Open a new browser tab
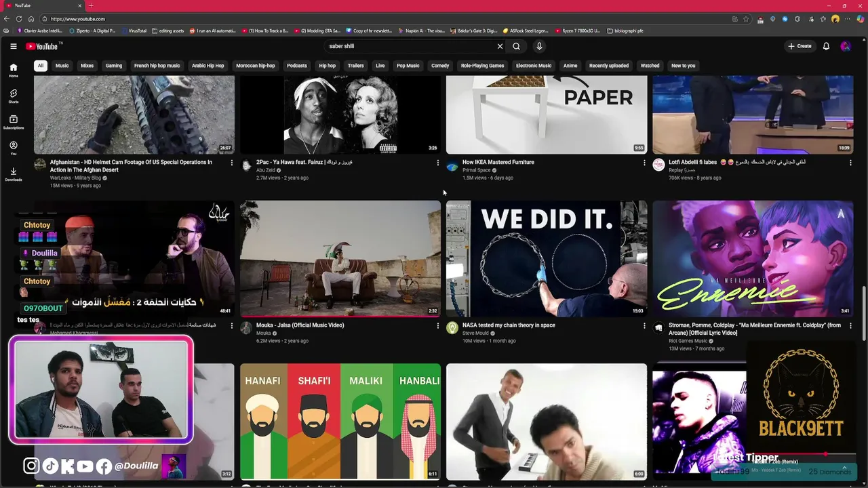This screenshot has width=868, height=488. point(91,5)
